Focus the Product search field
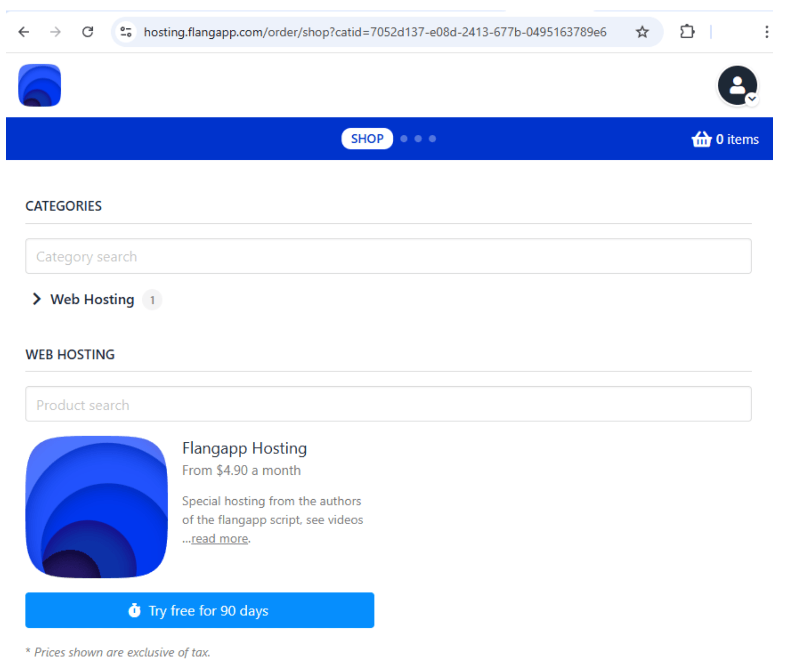This screenshot has width=812, height=664. click(388, 404)
